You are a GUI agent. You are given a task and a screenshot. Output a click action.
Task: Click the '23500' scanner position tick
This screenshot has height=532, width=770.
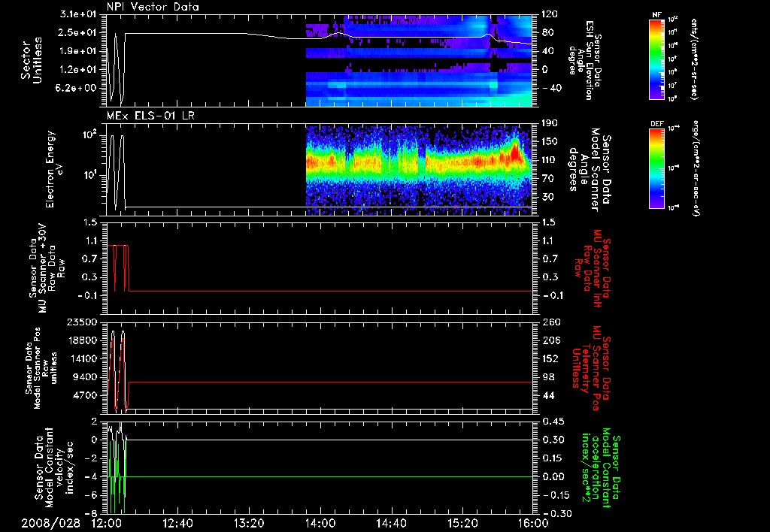[82, 322]
